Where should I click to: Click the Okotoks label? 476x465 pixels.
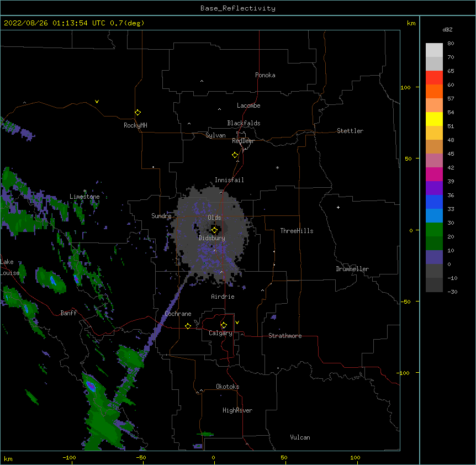[228, 387]
